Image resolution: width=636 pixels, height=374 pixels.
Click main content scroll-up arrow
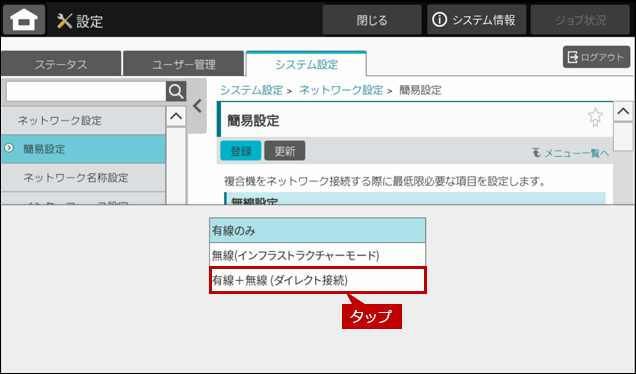[x=623, y=112]
